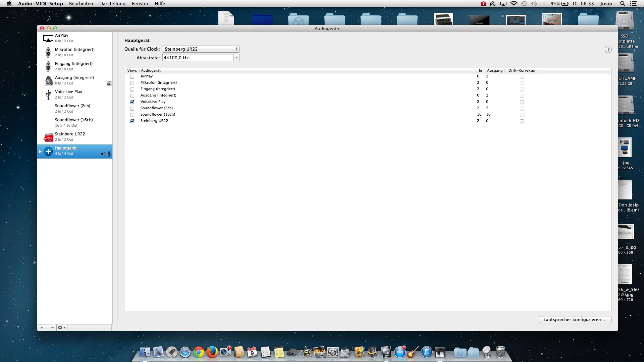Click the help question mark button

click(608, 50)
